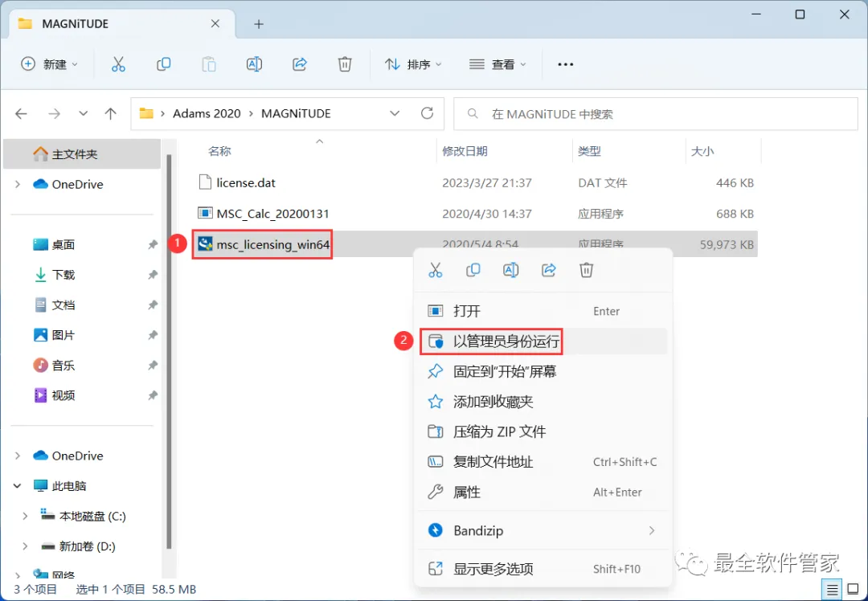Collapse the 此电脑 tree node
This screenshot has height=601, width=868.
pos(17,486)
